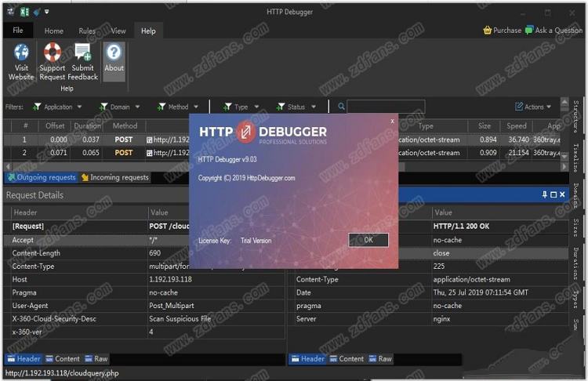Click inside the search filter field

(x=386, y=107)
